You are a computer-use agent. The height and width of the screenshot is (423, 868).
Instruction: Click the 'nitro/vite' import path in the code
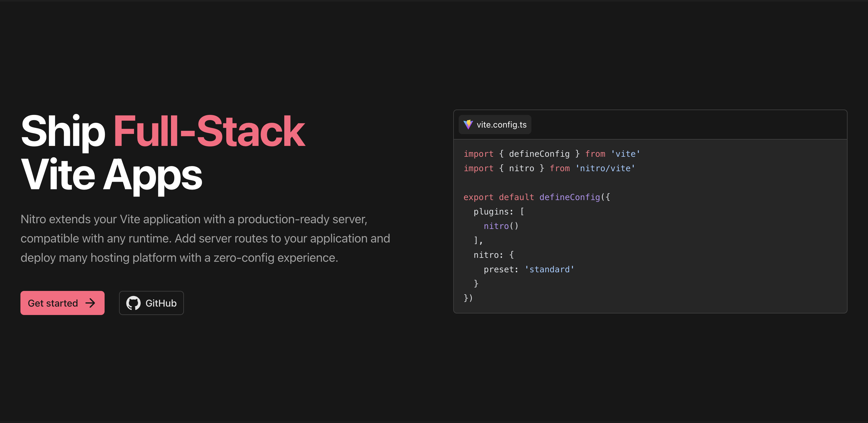coord(605,168)
